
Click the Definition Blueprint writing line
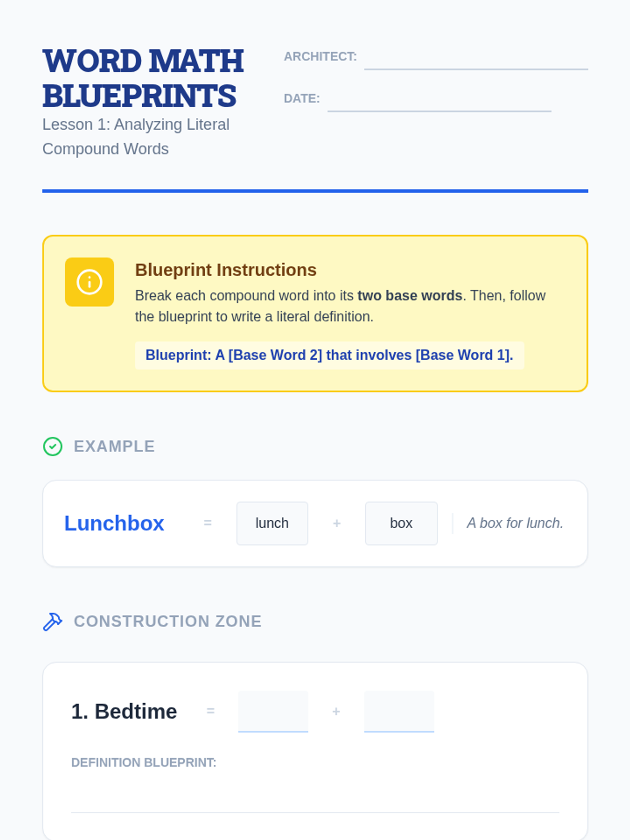click(x=315, y=798)
